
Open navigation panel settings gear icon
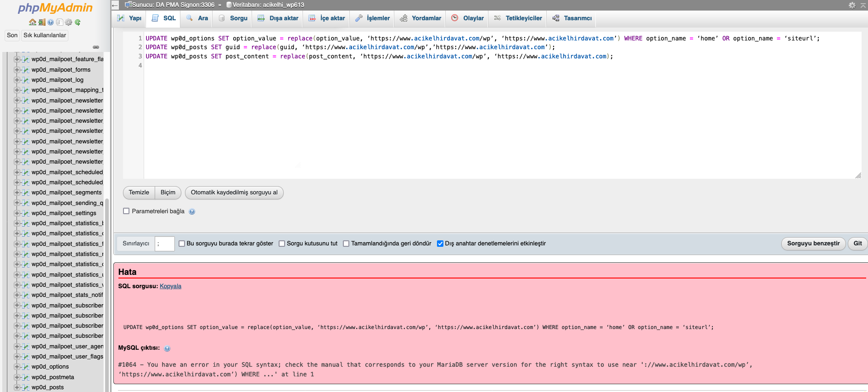click(68, 22)
